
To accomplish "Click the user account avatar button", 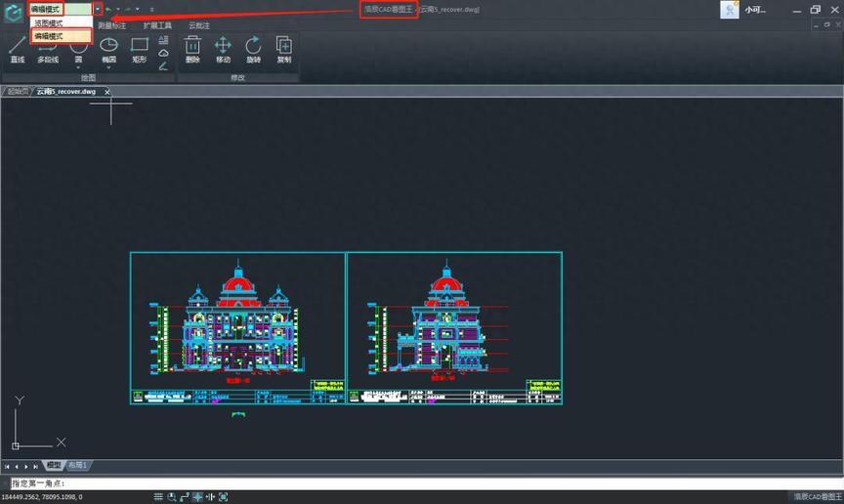I will 730,10.
